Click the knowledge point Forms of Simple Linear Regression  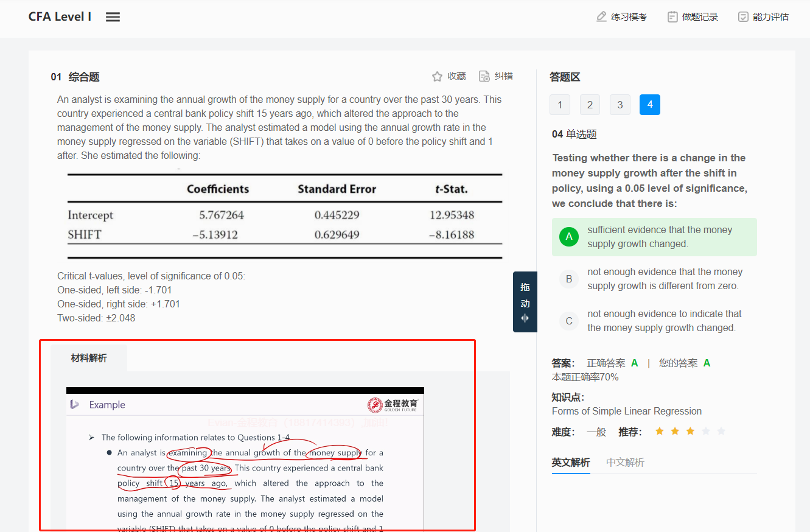(627, 411)
